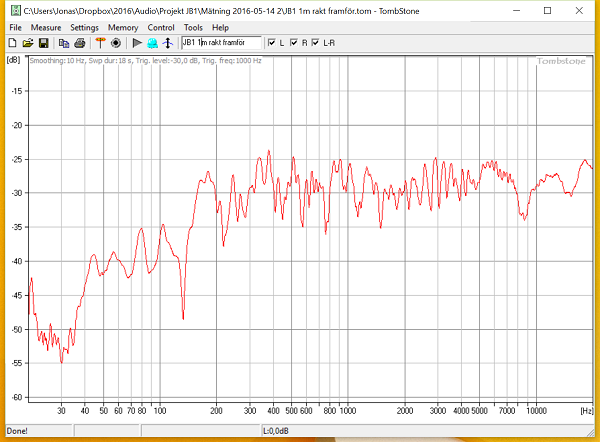
Task: Click the -30 dB axis label
Action: pyautogui.click(x=17, y=193)
